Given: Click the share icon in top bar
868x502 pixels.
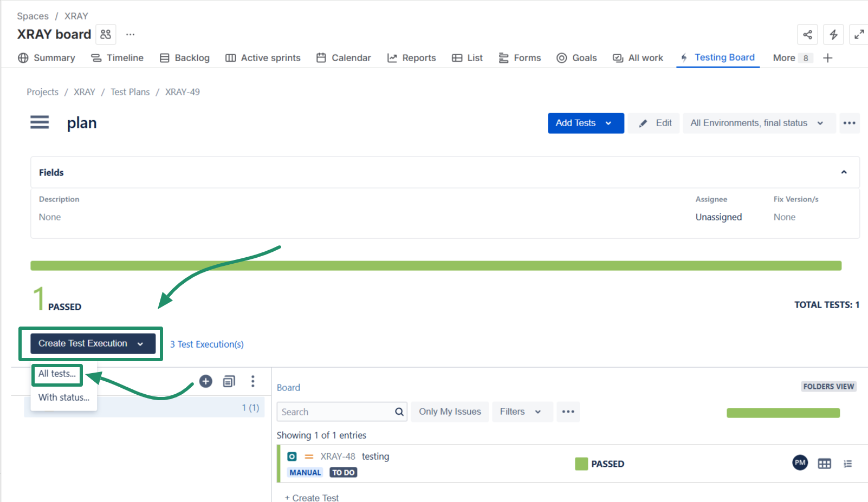Looking at the screenshot, I should [807, 35].
